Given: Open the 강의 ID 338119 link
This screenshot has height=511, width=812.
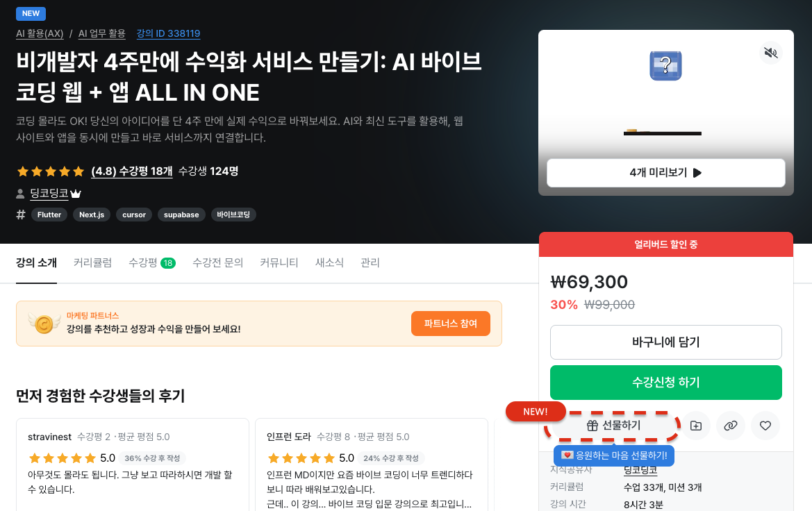Looking at the screenshot, I should coord(168,33).
